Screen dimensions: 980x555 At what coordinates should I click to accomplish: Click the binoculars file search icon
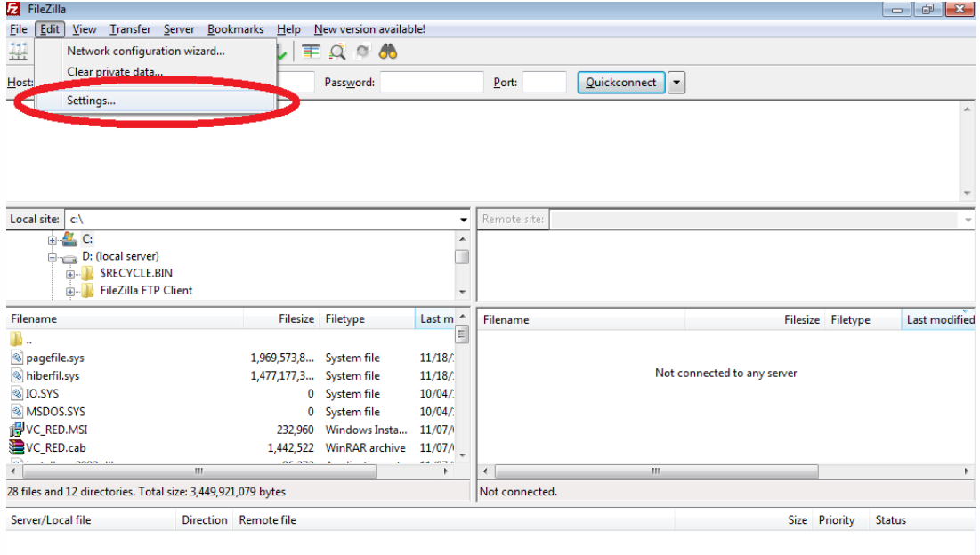(388, 52)
